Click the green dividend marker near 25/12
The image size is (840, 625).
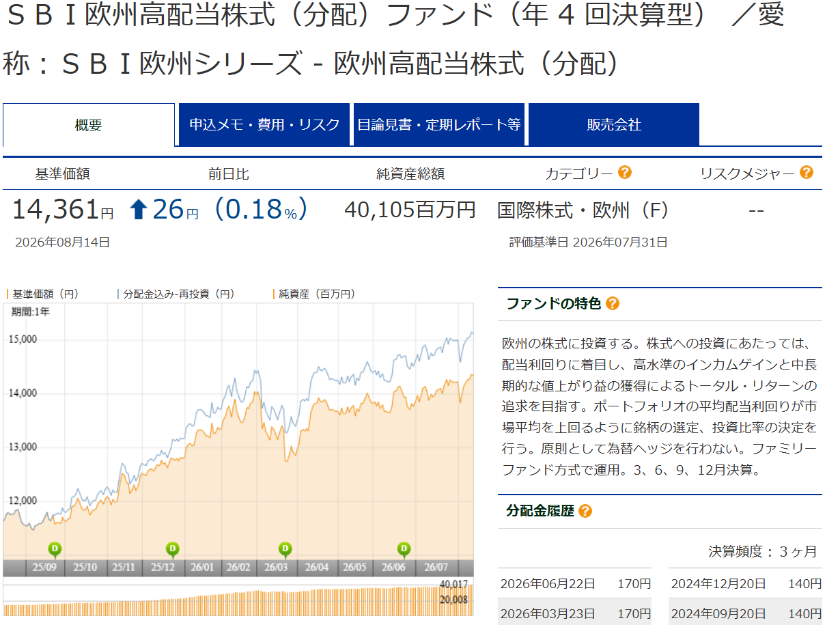point(173,548)
